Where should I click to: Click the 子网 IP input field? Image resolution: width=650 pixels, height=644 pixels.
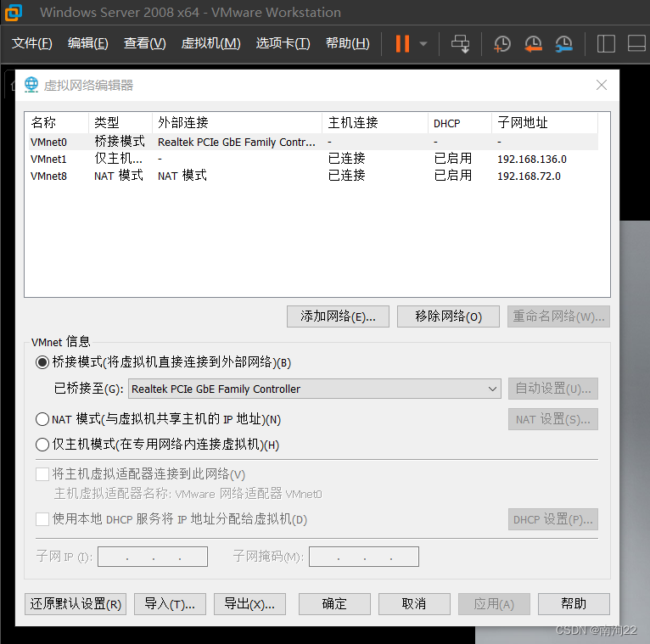pos(153,557)
